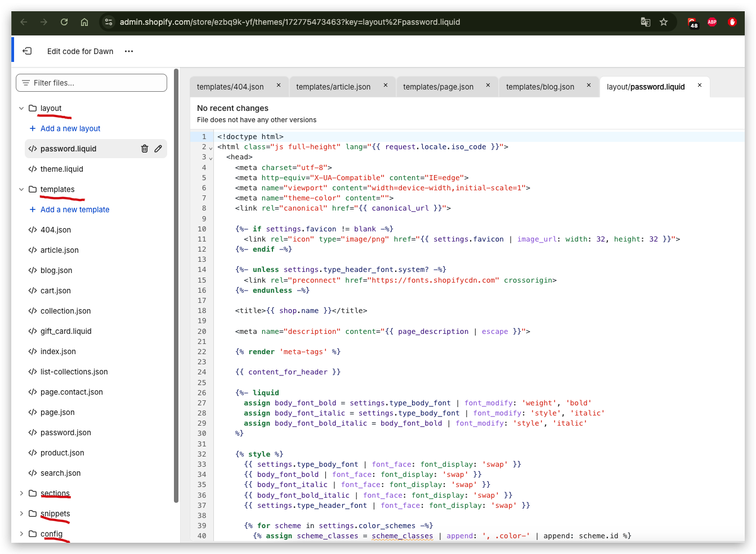Viewport: 756px width, 554px height.
Task: Click the 'meta-tags' render line
Action: [x=288, y=352]
